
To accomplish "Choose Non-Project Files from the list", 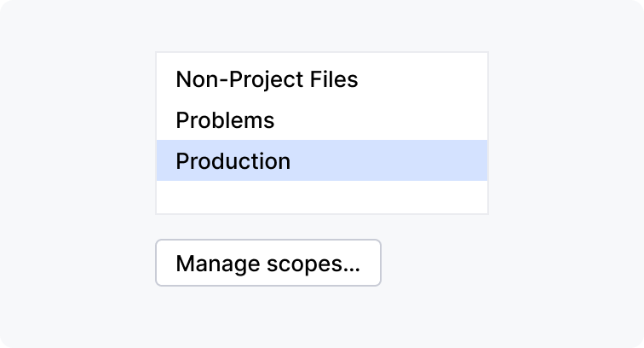I will pyautogui.click(x=267, y=79).
